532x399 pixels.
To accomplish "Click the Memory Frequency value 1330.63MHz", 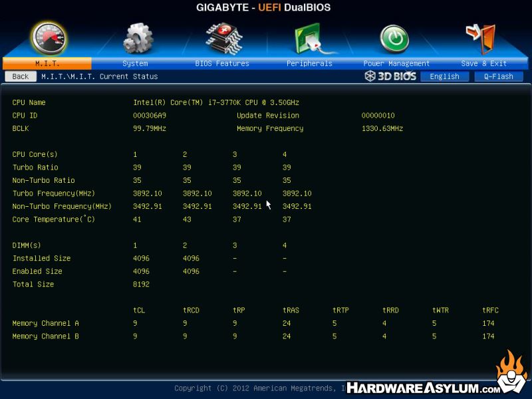I will (x=382, y=128).
